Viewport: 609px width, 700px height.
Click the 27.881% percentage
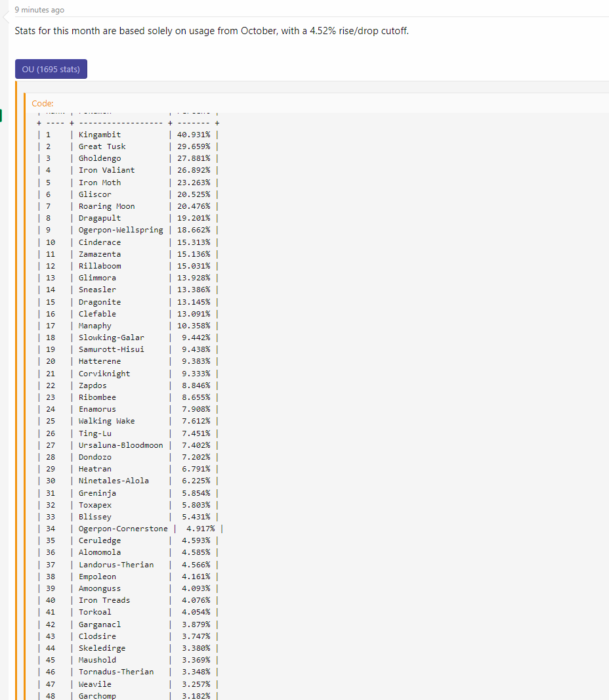[x=194, y=158]
